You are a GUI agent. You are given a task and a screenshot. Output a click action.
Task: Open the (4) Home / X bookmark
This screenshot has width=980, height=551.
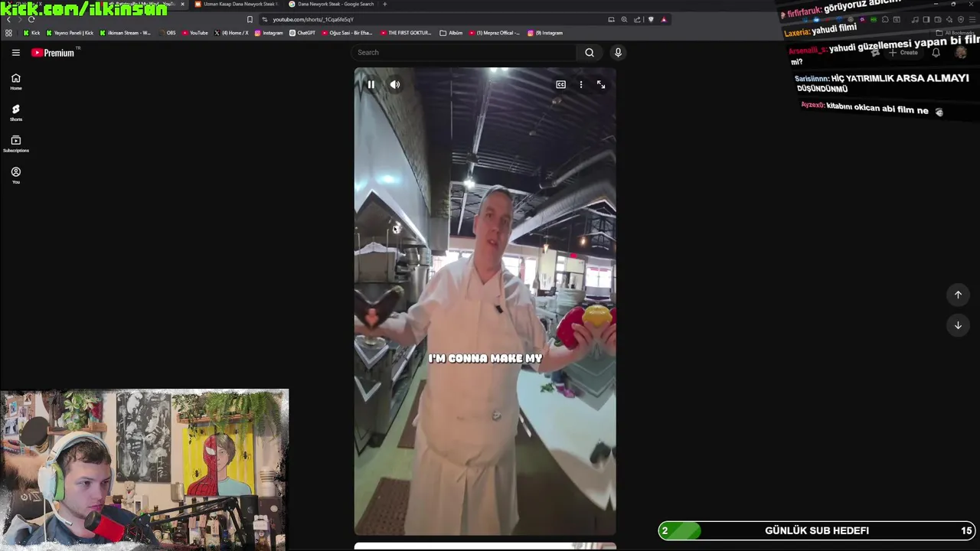(x=231, y=33)
